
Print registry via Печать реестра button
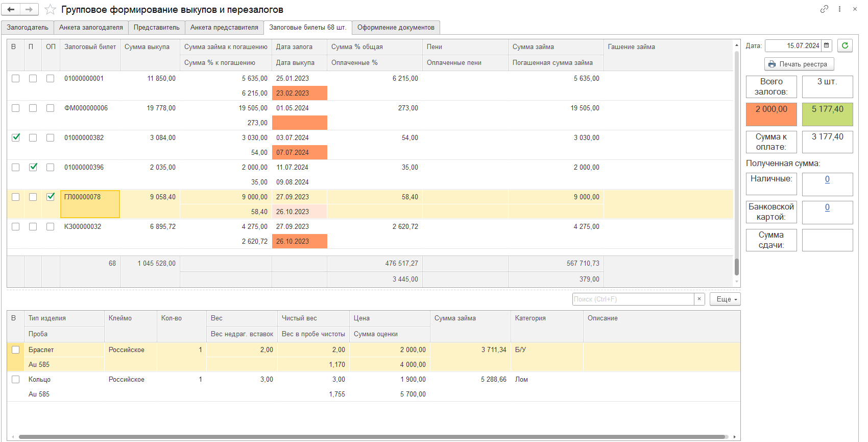[799, 64]
